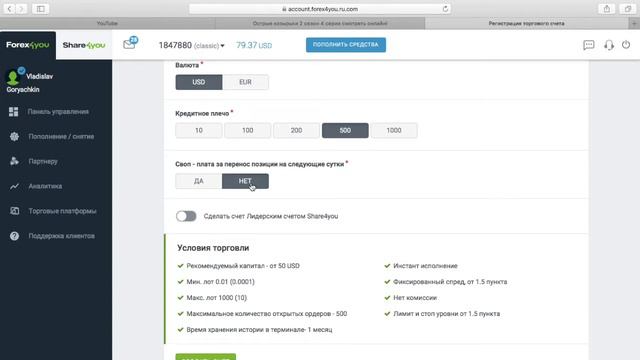Click the trading platforms icon
This screenshot has height=360, width=640.
click(14, 211)
